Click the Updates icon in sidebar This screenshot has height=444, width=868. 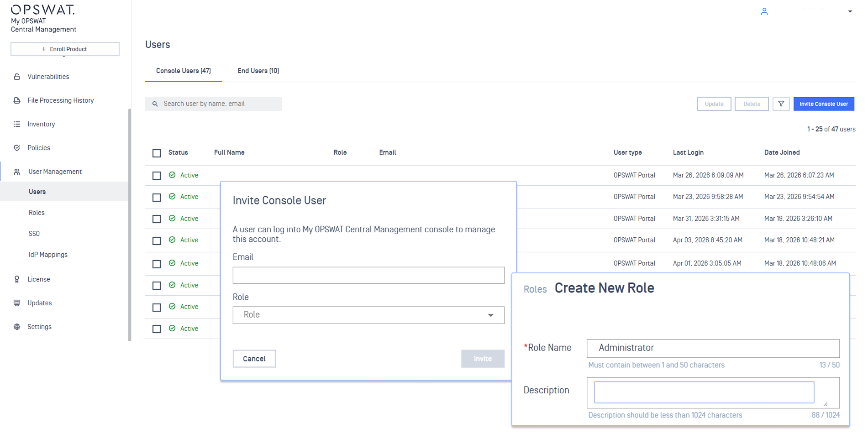[17, 303]
